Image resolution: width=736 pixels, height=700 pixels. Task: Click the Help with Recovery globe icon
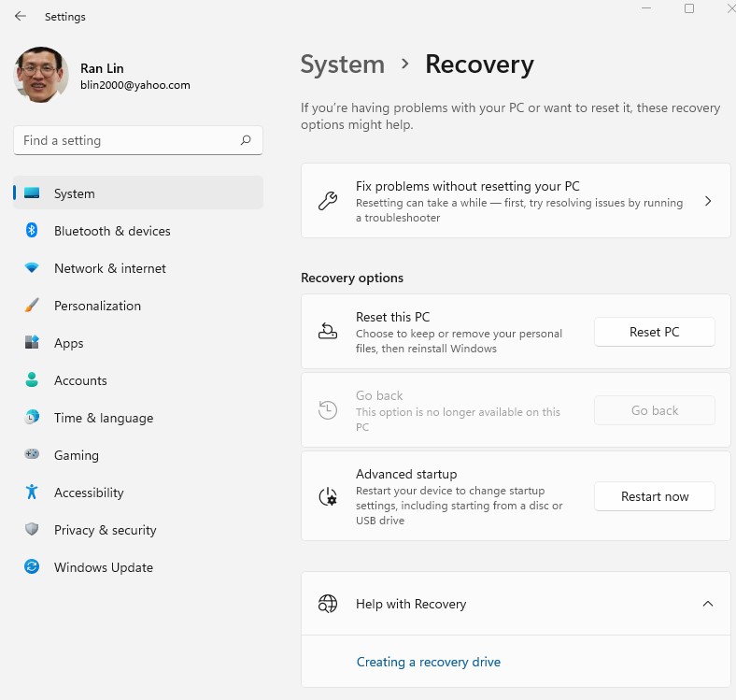click(328, 603)
